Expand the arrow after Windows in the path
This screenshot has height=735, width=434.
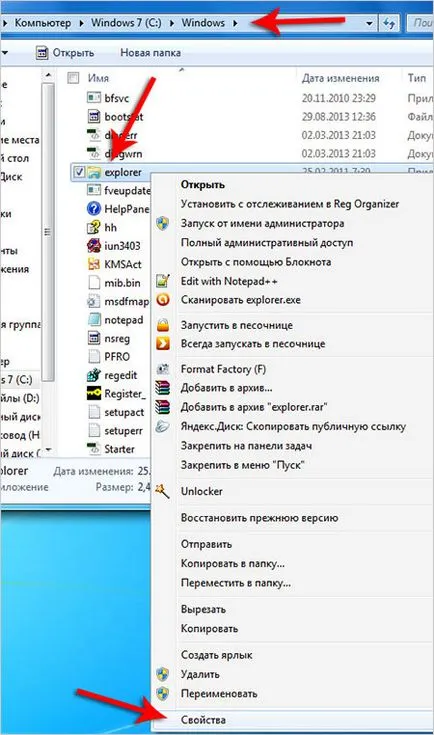coord(235,23)
